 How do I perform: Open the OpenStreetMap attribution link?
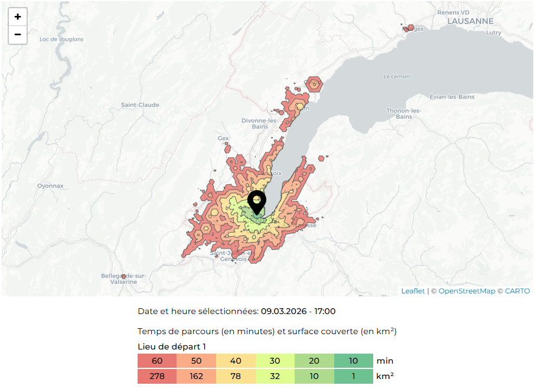point(467,291)
